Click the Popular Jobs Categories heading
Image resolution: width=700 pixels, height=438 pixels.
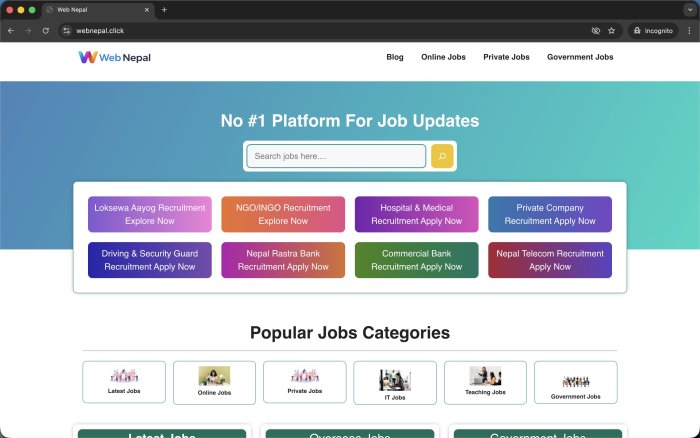(350, 333)
